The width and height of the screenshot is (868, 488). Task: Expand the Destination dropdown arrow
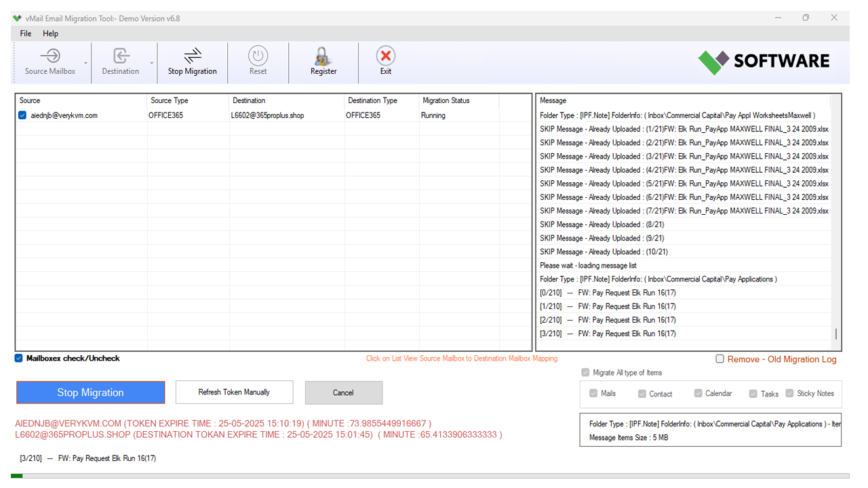[x=152, y=63]
